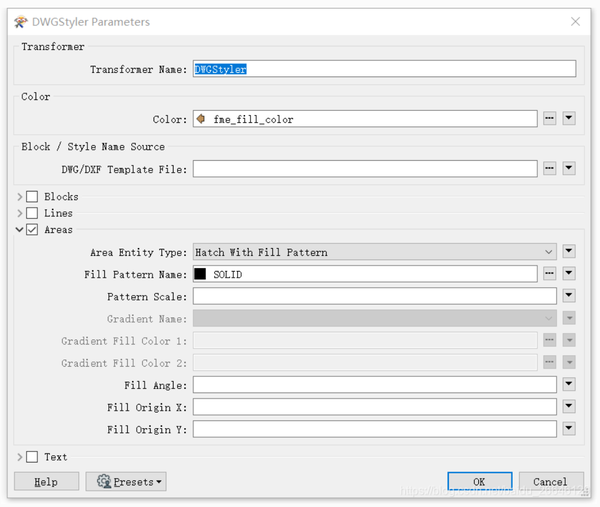Click the black SOLID fill pattern swatch

tap(200, 274)
